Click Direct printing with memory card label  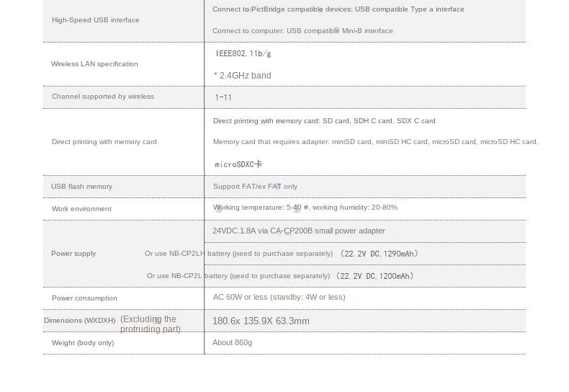pos(104,142)
